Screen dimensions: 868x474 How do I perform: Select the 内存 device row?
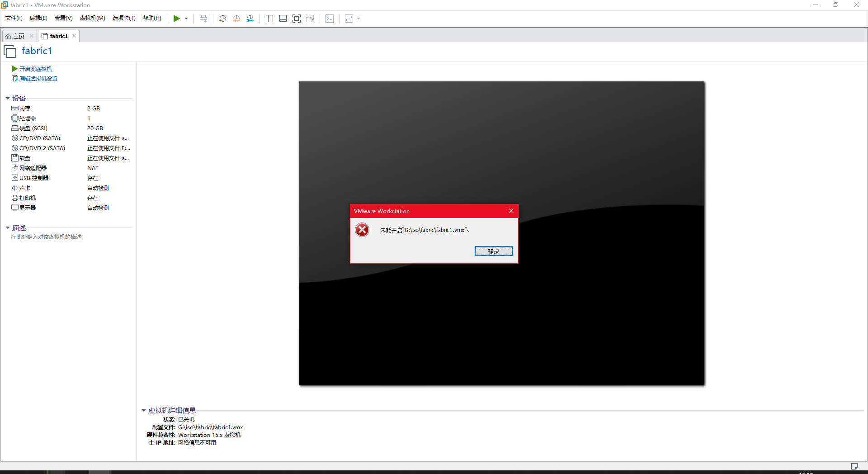tap(71, 109)
